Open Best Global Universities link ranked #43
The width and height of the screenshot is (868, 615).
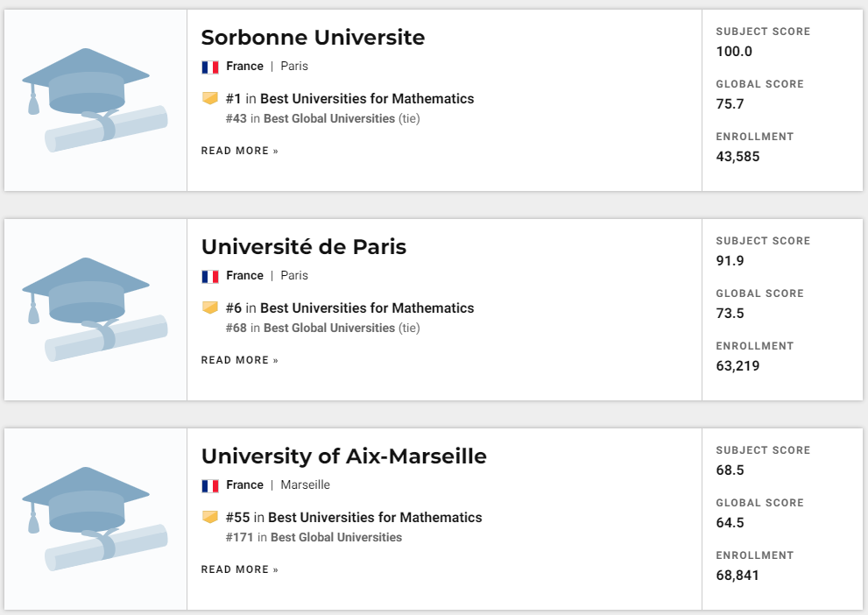point(328,118)
